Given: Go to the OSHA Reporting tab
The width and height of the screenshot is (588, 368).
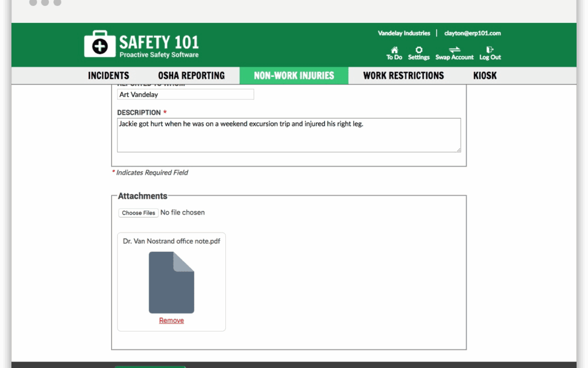Looking at the screenshot, I should click(x=191, y=76).
